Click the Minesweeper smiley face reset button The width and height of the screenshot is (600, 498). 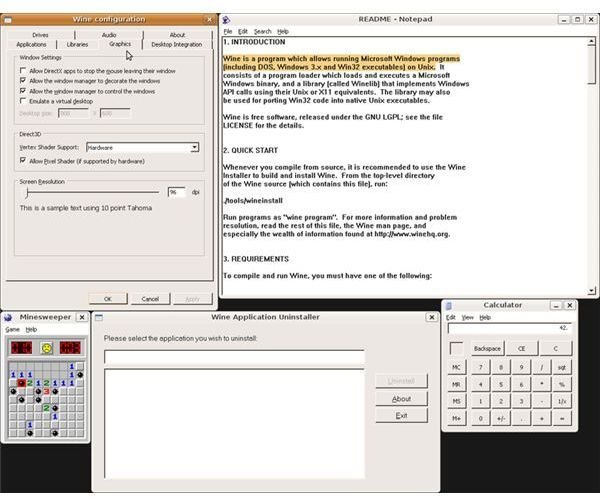46,348
